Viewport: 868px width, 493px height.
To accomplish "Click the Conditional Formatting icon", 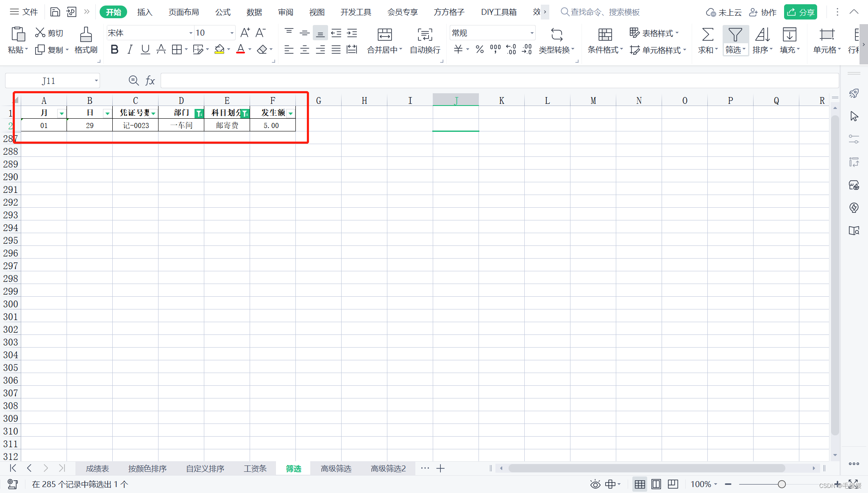I will tap(605, 35).
